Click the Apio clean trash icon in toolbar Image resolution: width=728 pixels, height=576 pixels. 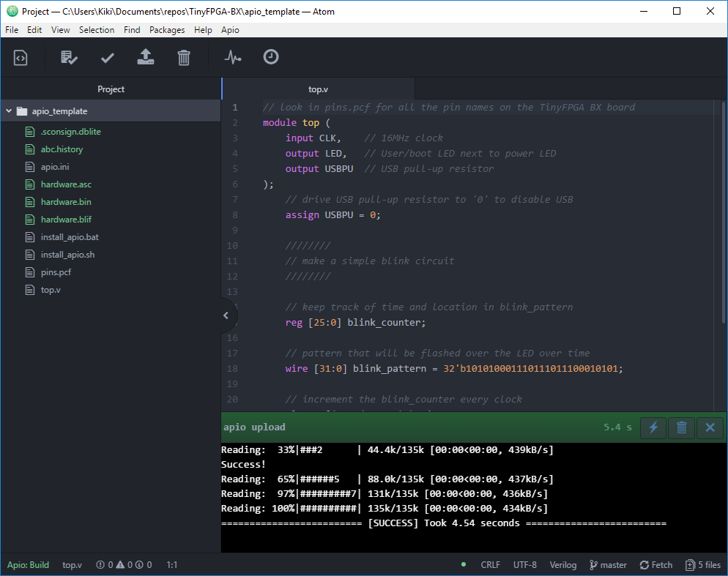184,57
